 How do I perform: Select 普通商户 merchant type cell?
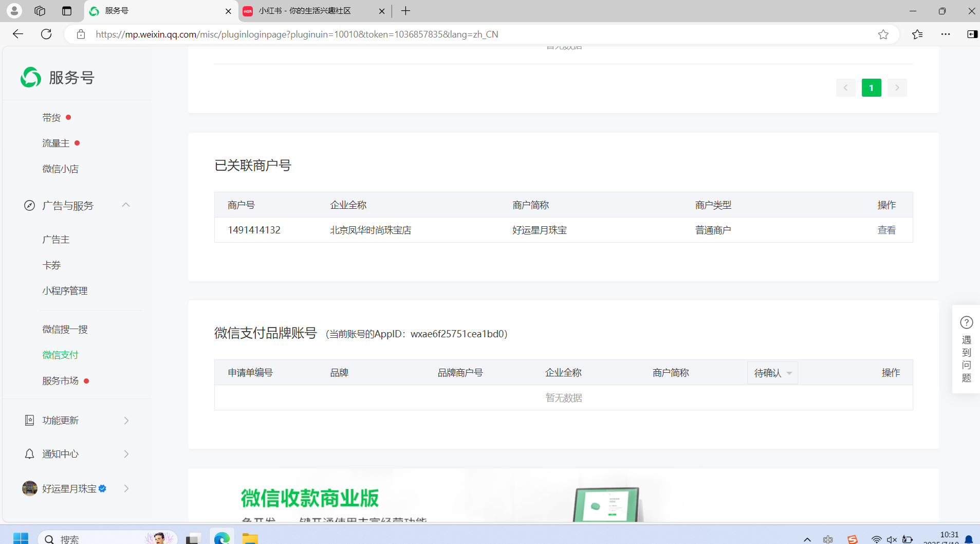coord(713,230)
